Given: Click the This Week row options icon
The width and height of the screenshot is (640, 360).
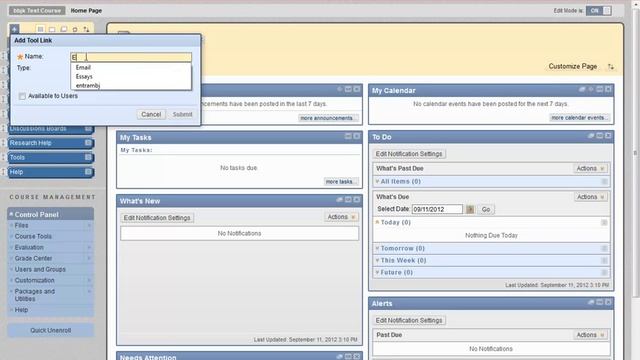Looking at the screenshot, I should tap(604, 260).
